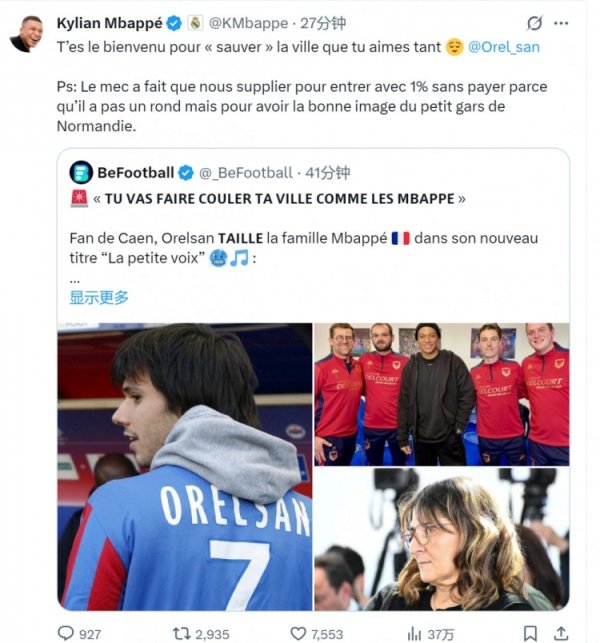Click the BeFootball profile logo
Image resolution: width=600 pixels, height=643 pixels.
pos(81,172)
